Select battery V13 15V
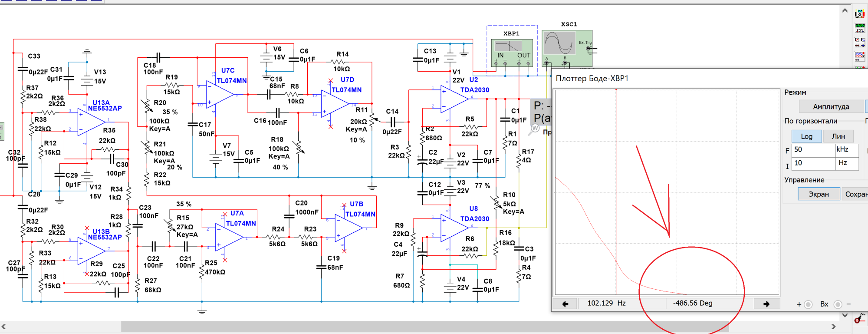 (87, 80)
